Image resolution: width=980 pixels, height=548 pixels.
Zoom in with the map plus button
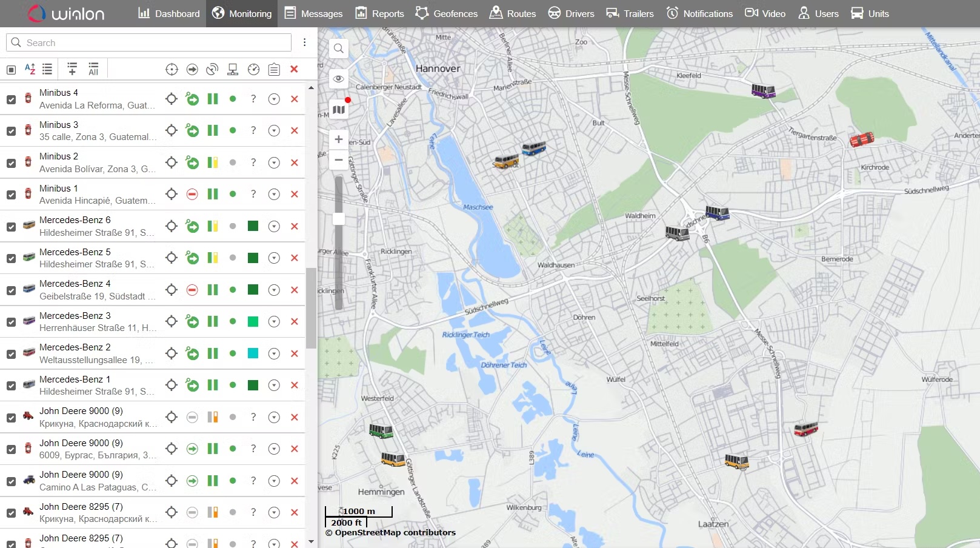pos(339,139)
